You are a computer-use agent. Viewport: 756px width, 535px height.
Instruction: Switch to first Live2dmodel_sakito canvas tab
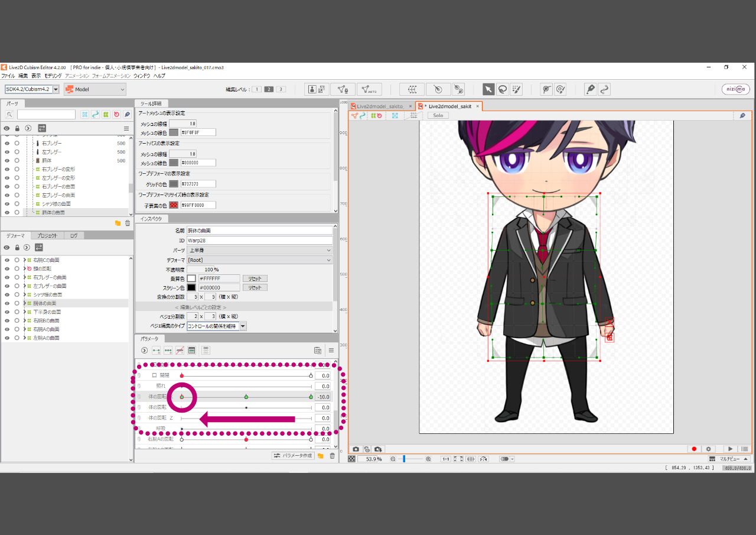[x=380, y=106]
